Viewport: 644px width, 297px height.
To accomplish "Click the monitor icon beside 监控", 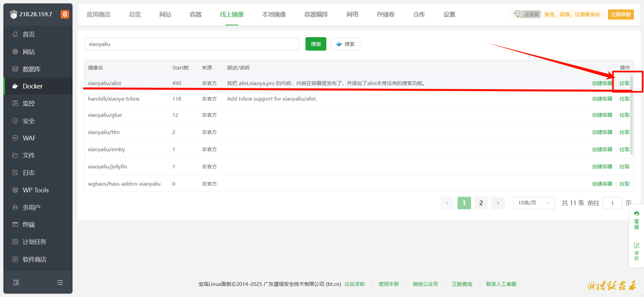I will pos(15,103).
